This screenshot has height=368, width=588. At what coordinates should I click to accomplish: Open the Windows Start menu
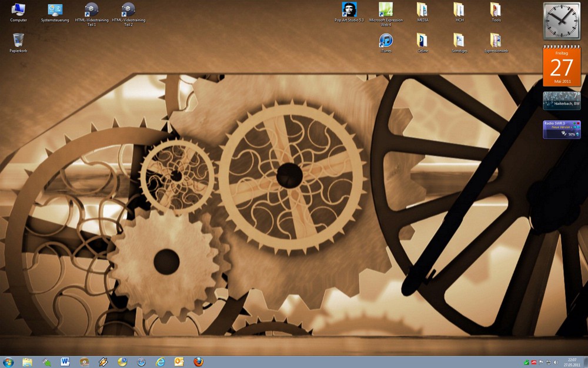click(8, 362)
